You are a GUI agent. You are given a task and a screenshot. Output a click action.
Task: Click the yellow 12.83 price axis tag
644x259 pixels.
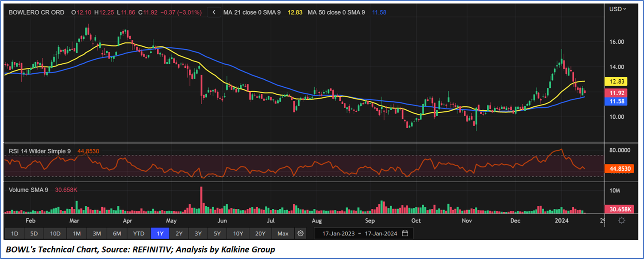coord(615,81)
